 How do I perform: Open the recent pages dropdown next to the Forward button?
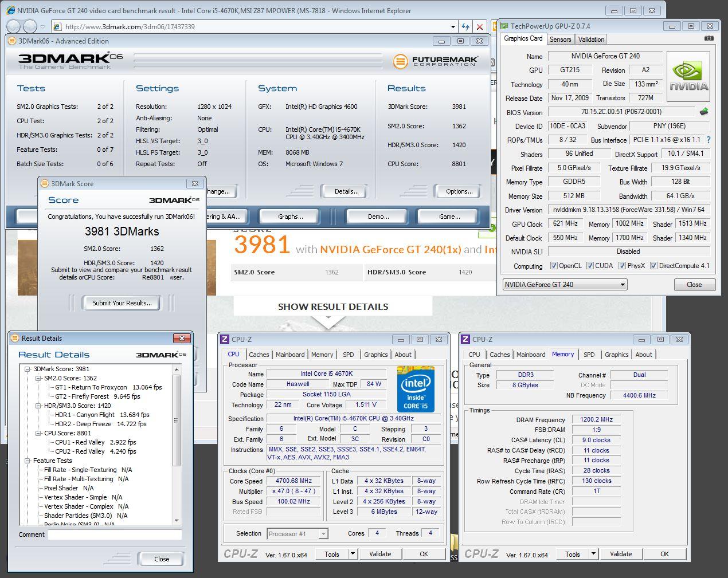[41, 27]
